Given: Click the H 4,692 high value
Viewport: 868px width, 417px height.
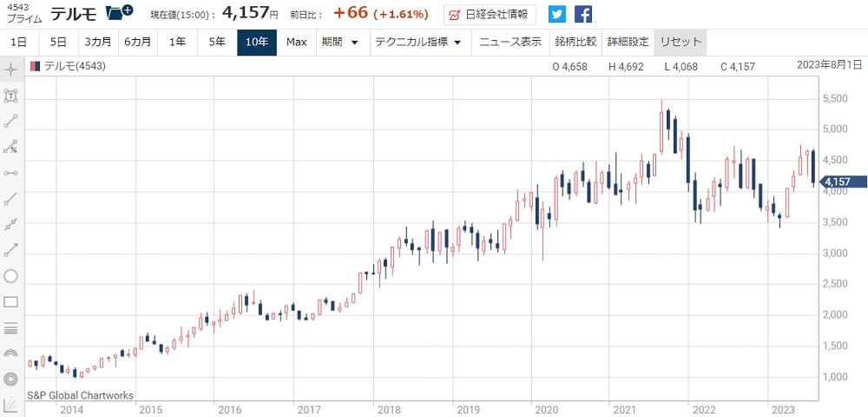Looking at the screenshot, I should [x=626, y=67].
